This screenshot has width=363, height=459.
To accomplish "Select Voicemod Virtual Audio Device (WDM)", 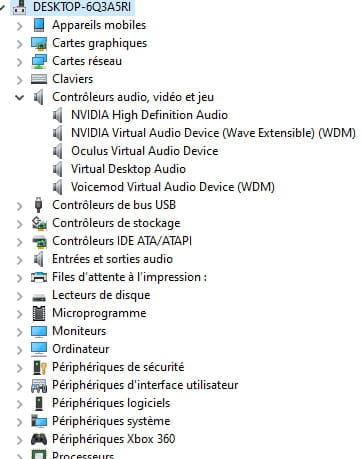I will pyautogui.click(x=173, y=187).
